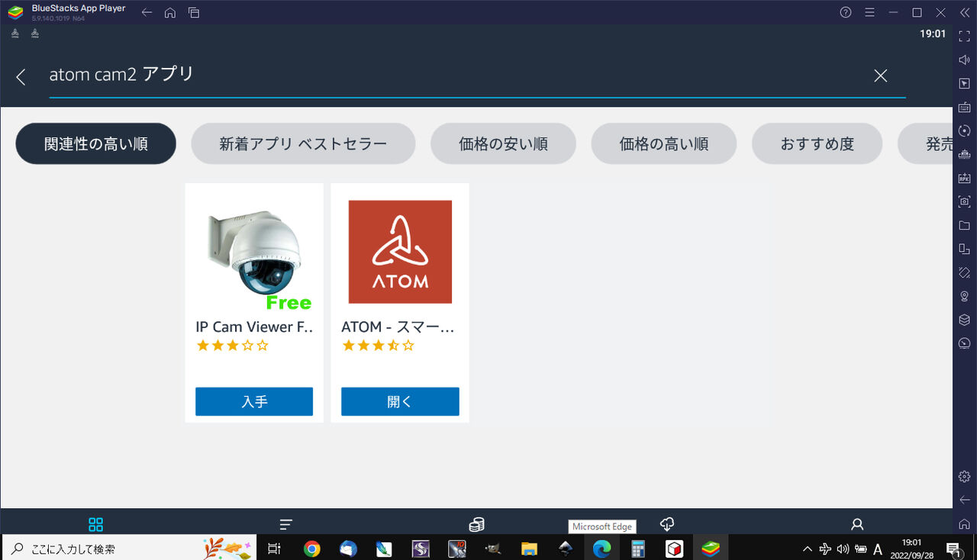Install an APK using the APK icon
This screenshot has width=977, height=560.
[963, 177]
